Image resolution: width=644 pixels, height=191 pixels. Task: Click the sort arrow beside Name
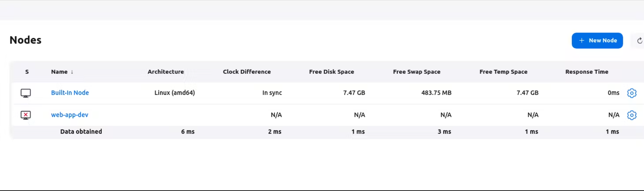pyautogui.click(x=72, y=72)
